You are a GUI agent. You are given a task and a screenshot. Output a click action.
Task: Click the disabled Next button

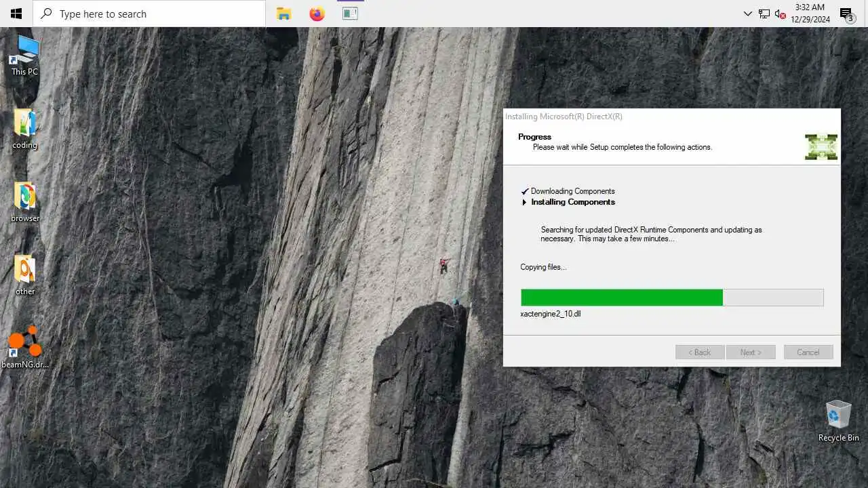point(751,352)
